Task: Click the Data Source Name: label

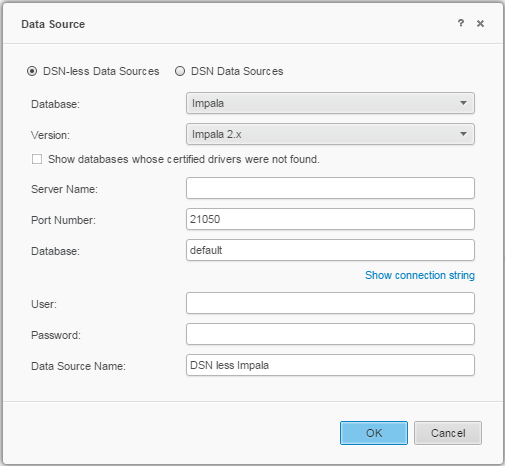Action: (78, 366)
